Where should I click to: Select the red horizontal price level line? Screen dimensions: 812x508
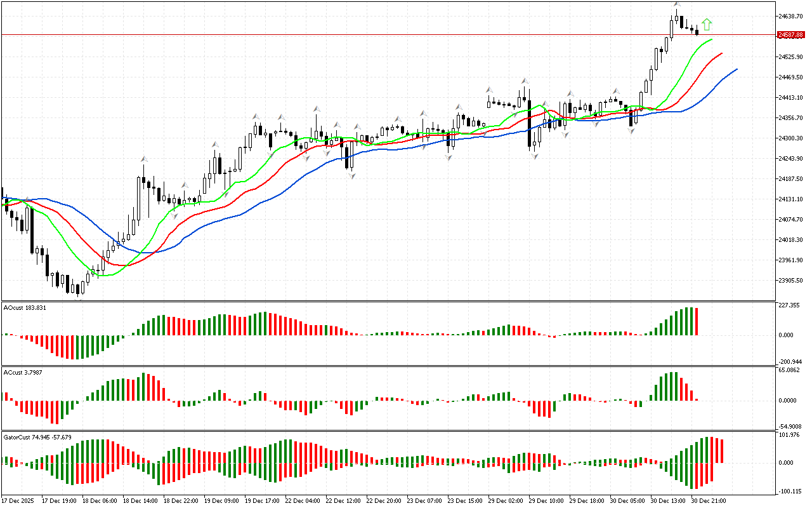pos(381,34)
